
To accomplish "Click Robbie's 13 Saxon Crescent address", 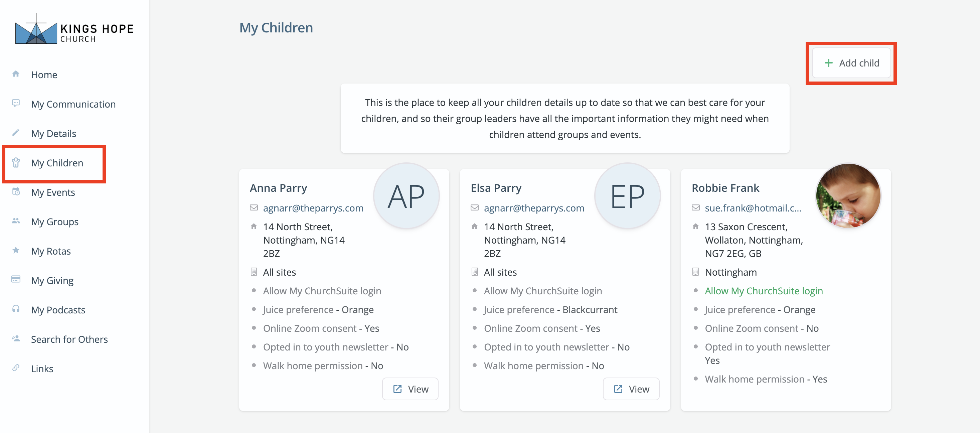I will pyautogui.click(x=754, y=240).
